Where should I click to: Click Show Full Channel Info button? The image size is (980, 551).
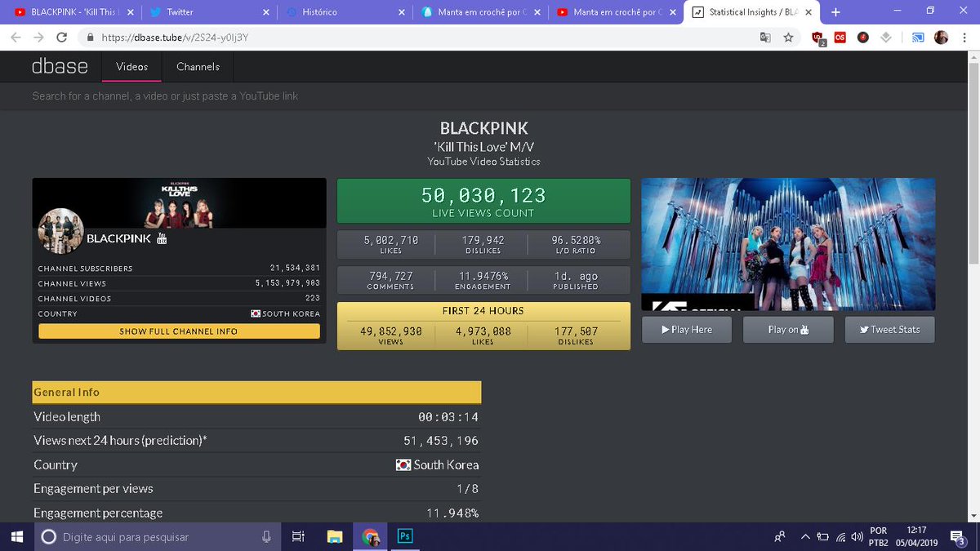point(179,331)
